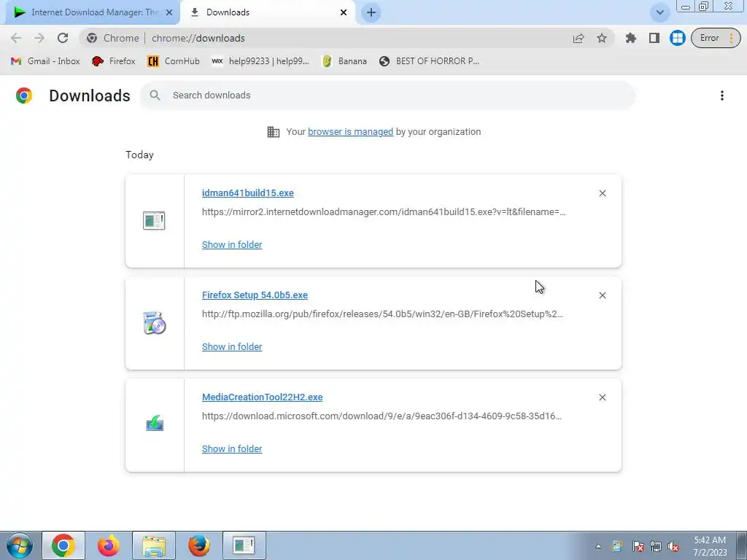
Task: Click the download.microsoft.com source URL text
Action: click(x=382, y=416)
